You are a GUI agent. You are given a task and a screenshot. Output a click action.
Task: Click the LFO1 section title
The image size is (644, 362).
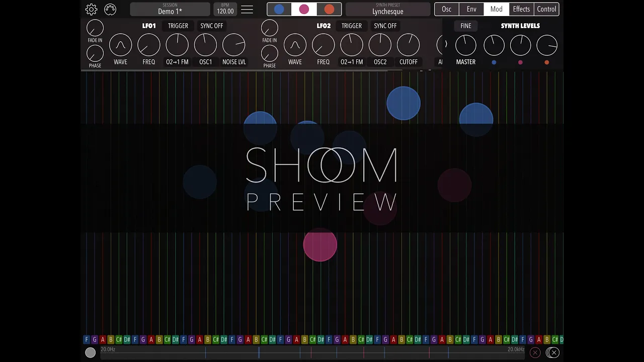pos(149,26)
